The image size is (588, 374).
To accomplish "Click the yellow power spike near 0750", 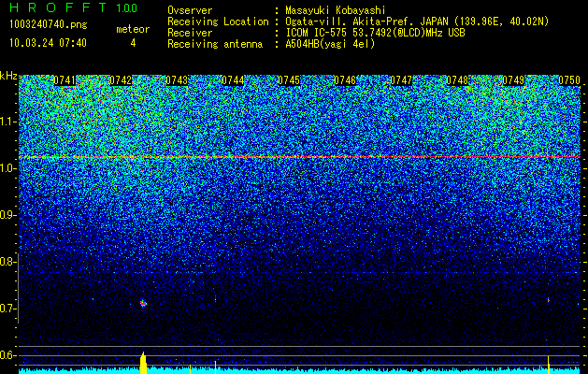I will pyautogui.click(x=549, y=365).
